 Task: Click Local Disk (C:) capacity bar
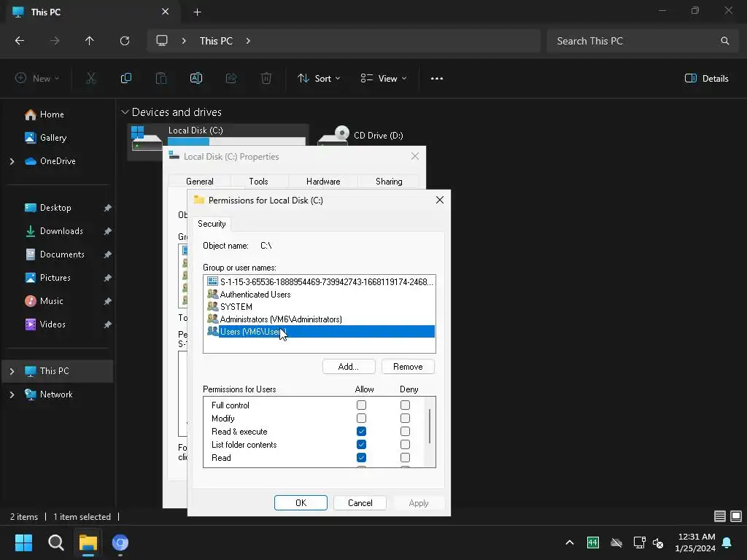pyautogui.click(x=236, y=141)
